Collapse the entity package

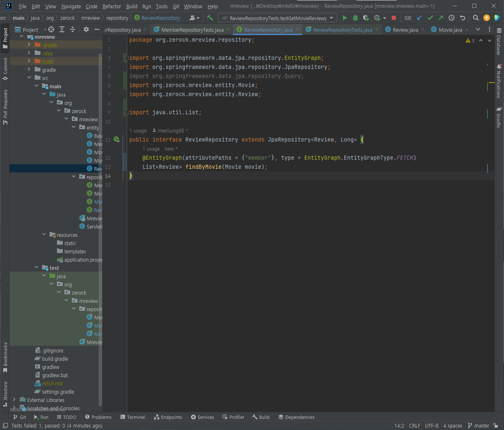(74, 127)
